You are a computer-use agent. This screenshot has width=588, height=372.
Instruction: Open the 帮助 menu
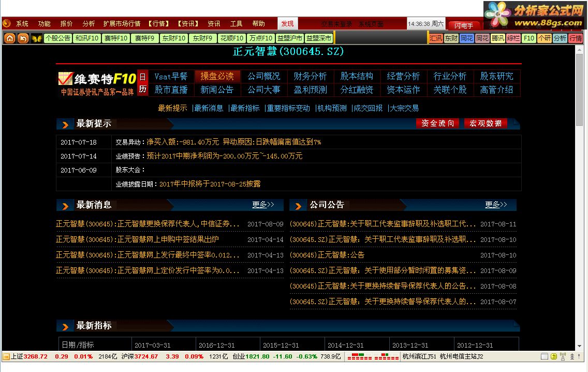tap(258, 24)
